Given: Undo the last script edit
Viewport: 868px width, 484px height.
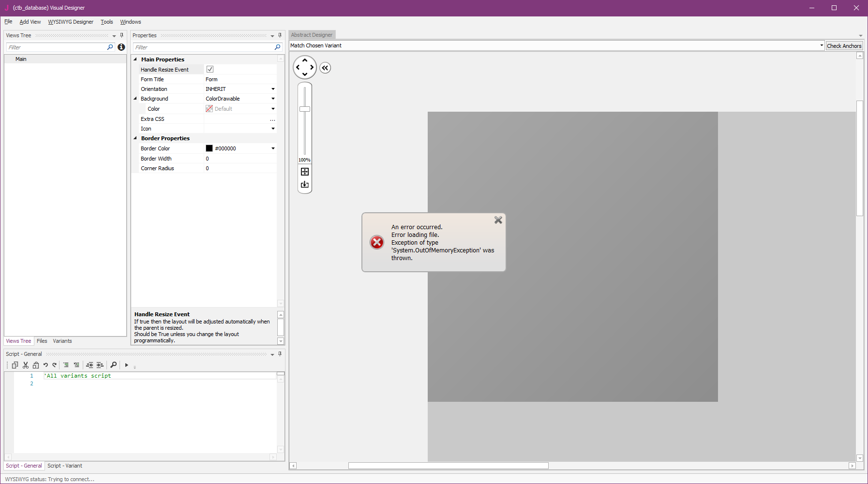Looking at the screenshot, I should coord(45,365).
